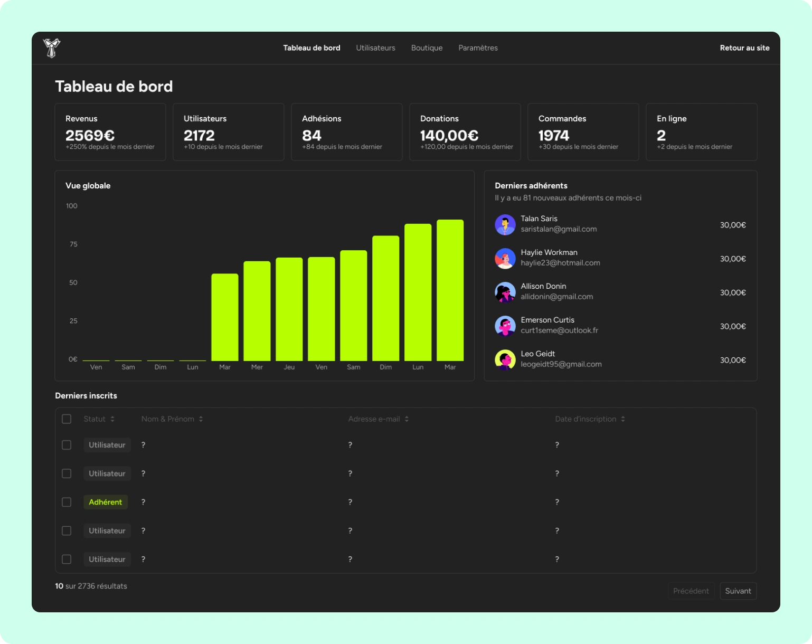The width and height of the screenshot is (812, 644).
Task: Tick the select-all checkbox in the table header
Action: pyautogui.click(x=67, y=419)
